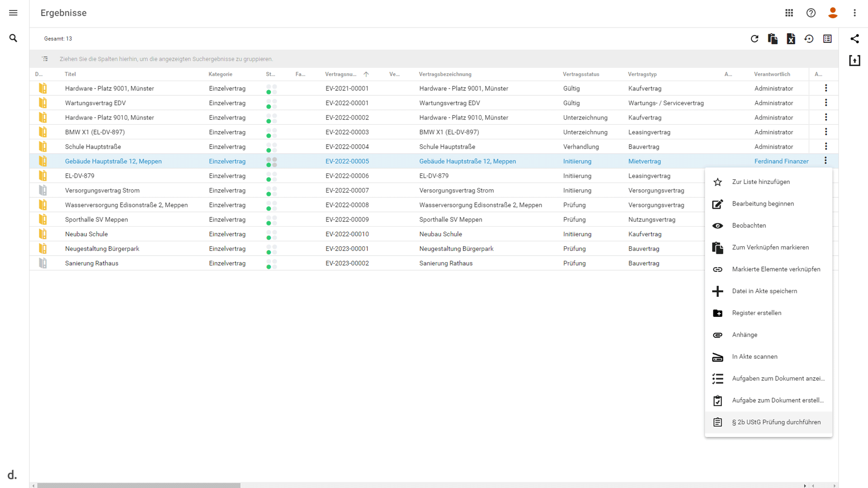Click the share icon on right sidebar
The image size is (868, 488).
pos(854,39)
